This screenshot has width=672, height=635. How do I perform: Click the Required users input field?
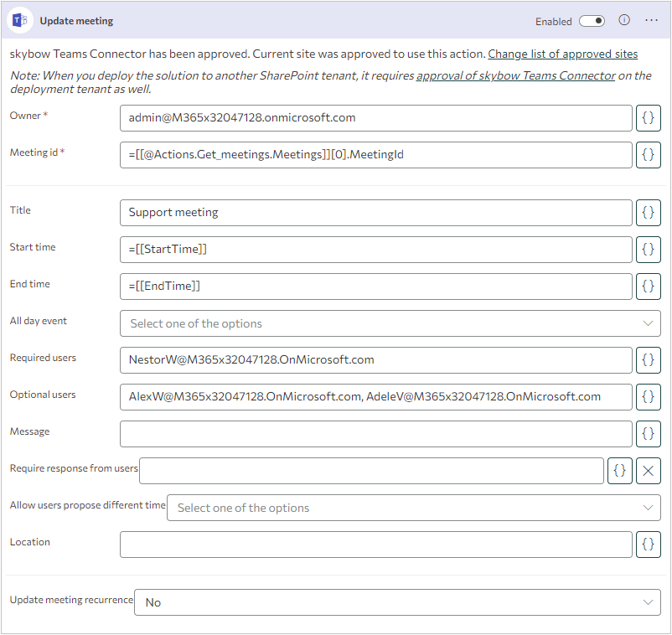(376, 360)
